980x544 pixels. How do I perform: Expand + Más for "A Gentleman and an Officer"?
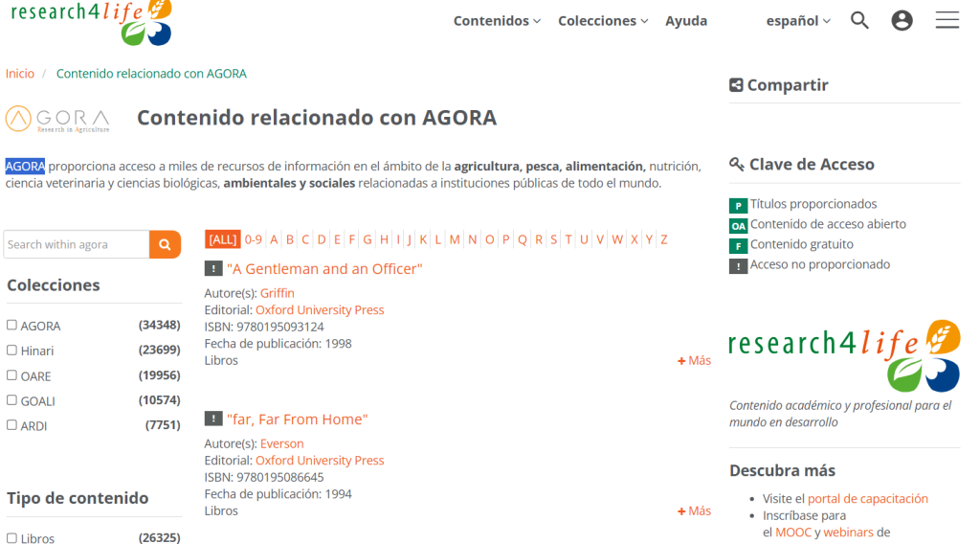pyautogui.click(x=694, y=361)
